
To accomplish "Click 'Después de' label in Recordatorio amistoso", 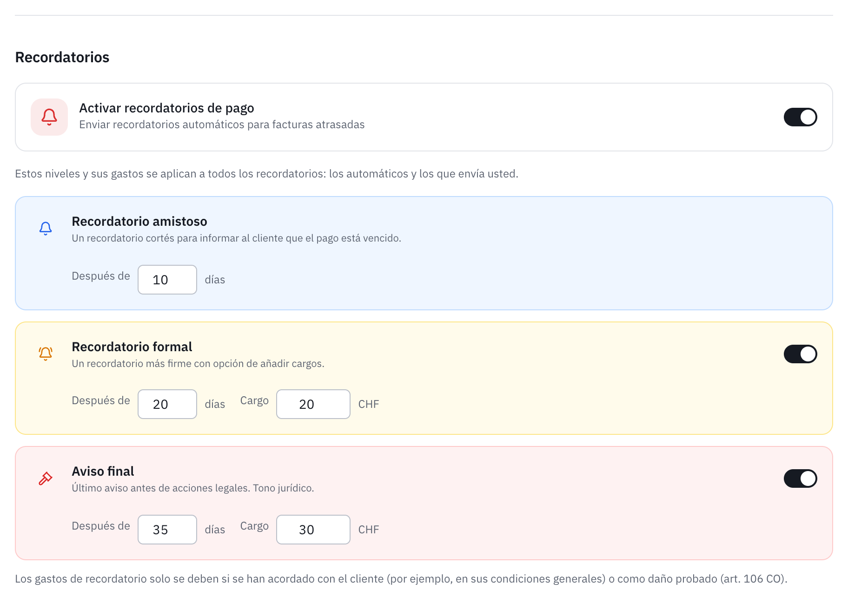I will pyautogui.click(x=101, y=276).
